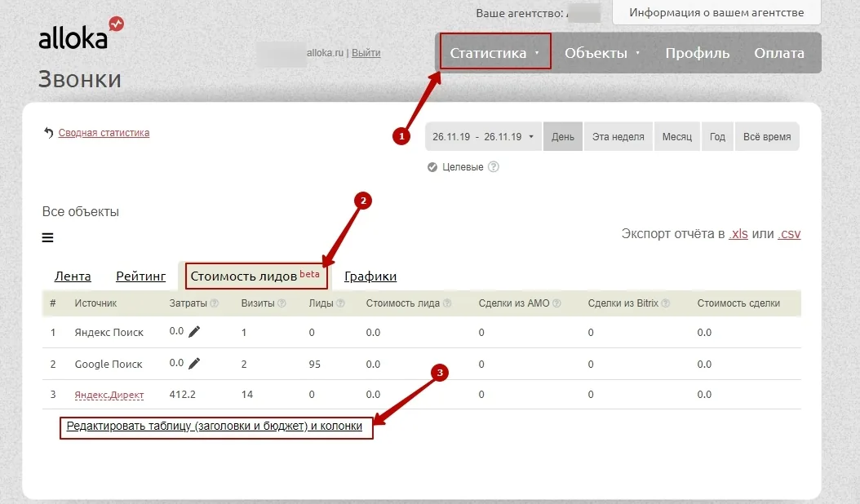Expand the Статистика dropdown menu
Viewport: 860px width, 504px height.
pyautogui.click(x=495, y=53)
